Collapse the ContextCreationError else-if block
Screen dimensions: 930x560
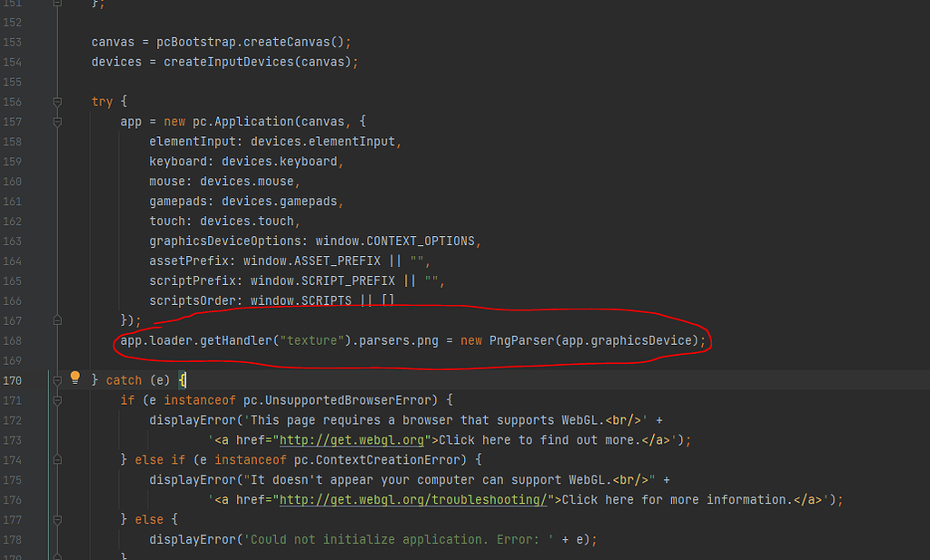coord(56,459)
